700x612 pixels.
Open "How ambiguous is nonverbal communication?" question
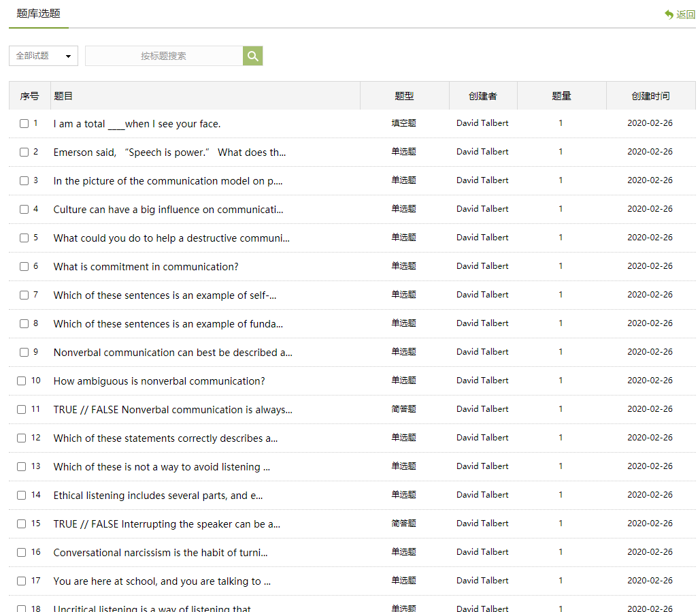(159, 381)
